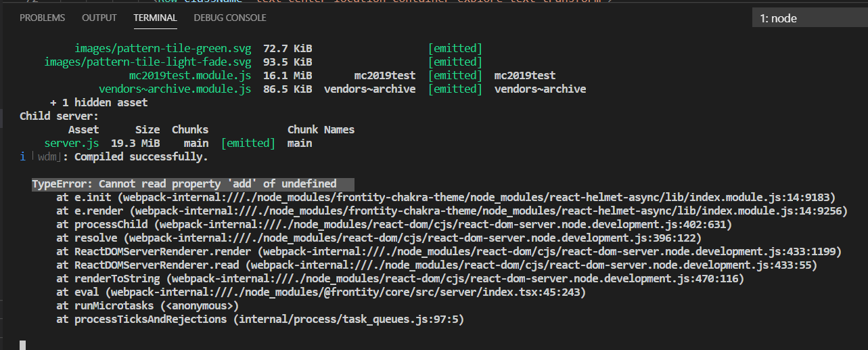
Task: Click the blue info 'i' icon before wdm
Action: click(x=23, y=157)
